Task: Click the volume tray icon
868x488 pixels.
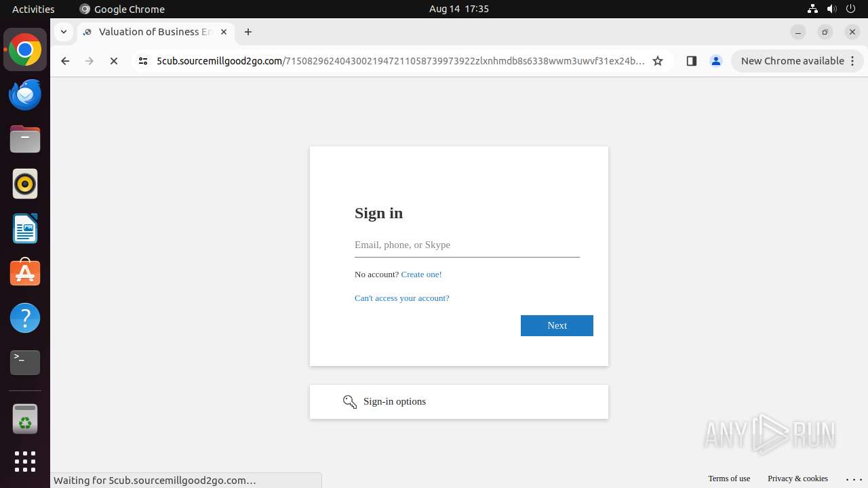Action: [831, 9]
